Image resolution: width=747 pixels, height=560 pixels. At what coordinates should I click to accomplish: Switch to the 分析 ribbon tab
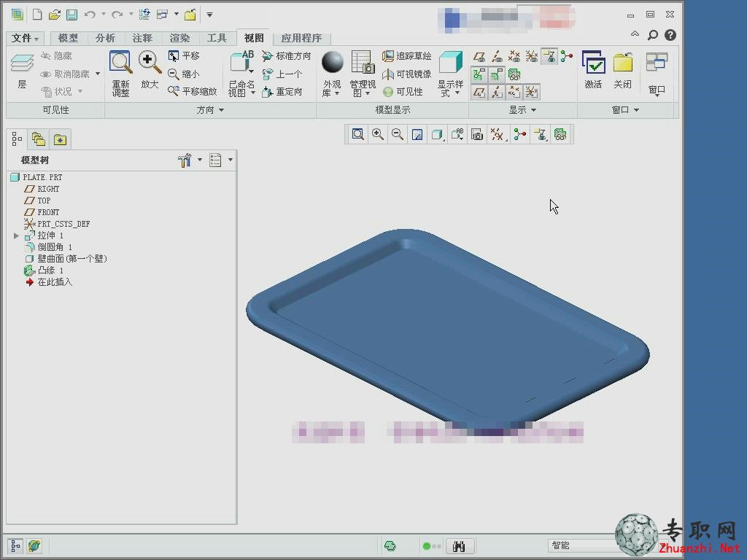click(x=105, y=38)
